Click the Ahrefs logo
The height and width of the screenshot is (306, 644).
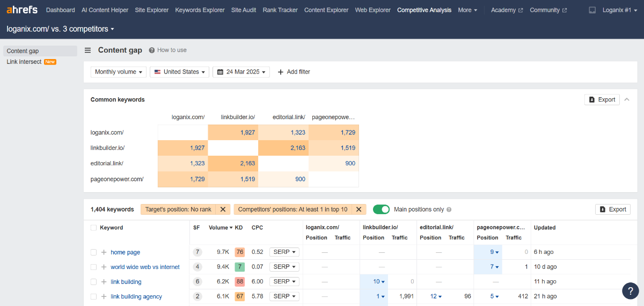[x=22, y=10]
